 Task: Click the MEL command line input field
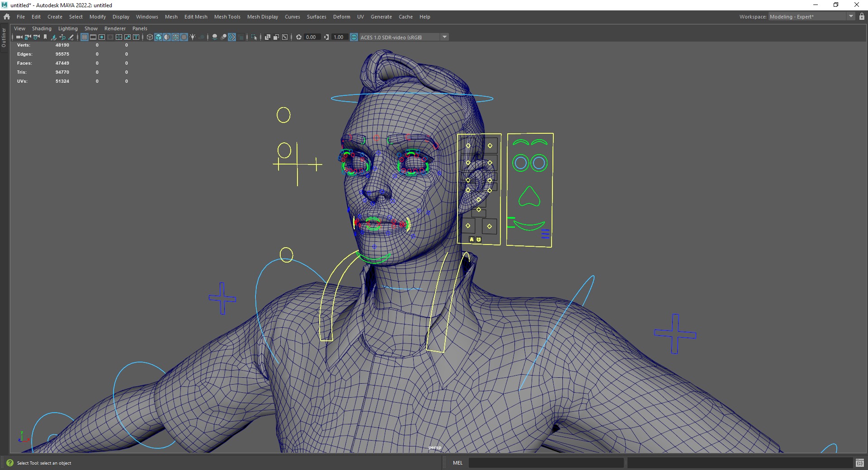[x=546, y=463]
